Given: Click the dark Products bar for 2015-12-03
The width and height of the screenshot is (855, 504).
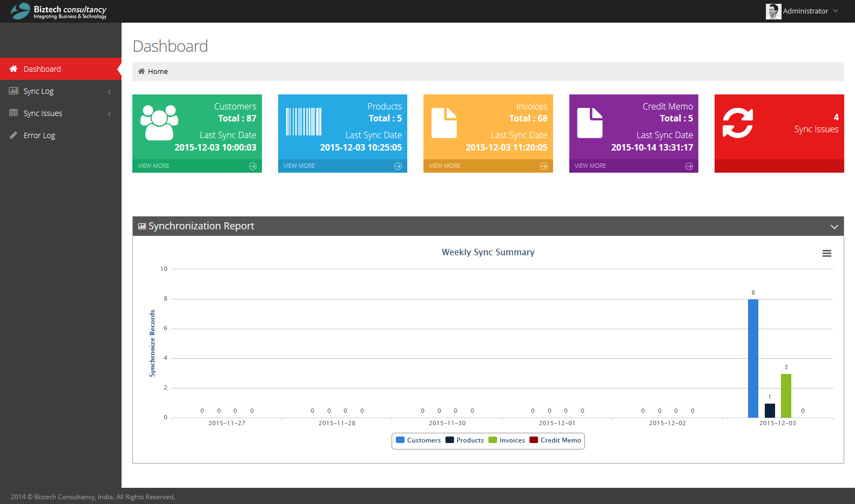Looking at the screenshot, I should pos(770,411).
